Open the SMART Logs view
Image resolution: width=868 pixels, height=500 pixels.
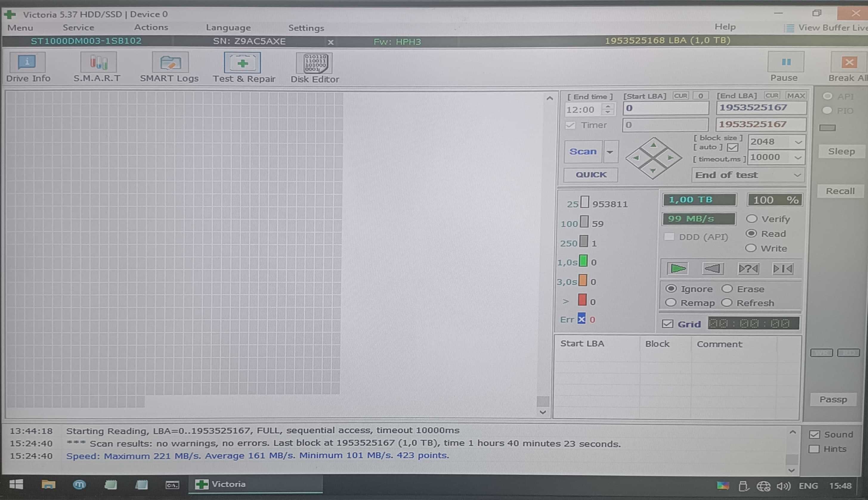(x=170, y=63)
